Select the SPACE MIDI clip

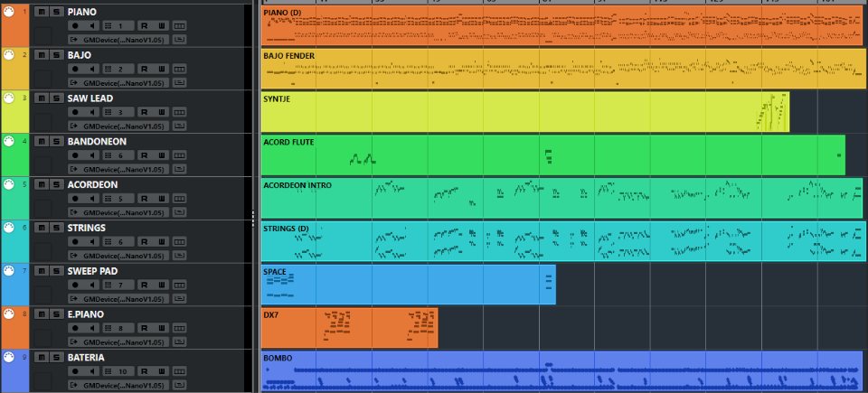(409, 285)
